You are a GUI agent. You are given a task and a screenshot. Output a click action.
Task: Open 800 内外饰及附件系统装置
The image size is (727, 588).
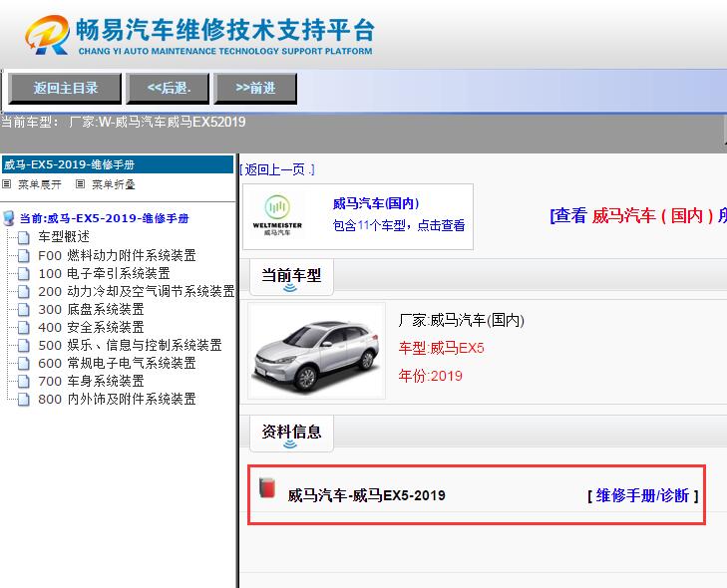coord(117,400)
